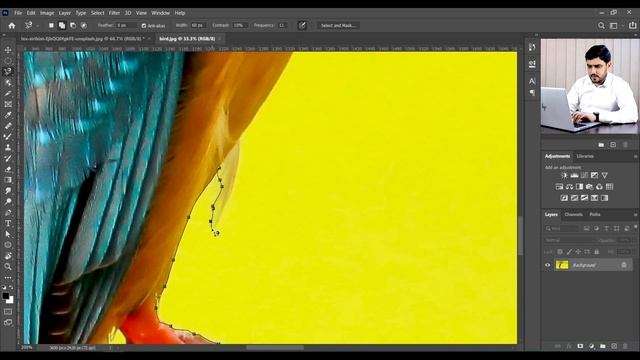Select the Gradient tool
The width and height of the screenshot is (640, 360).
(8, 180)
